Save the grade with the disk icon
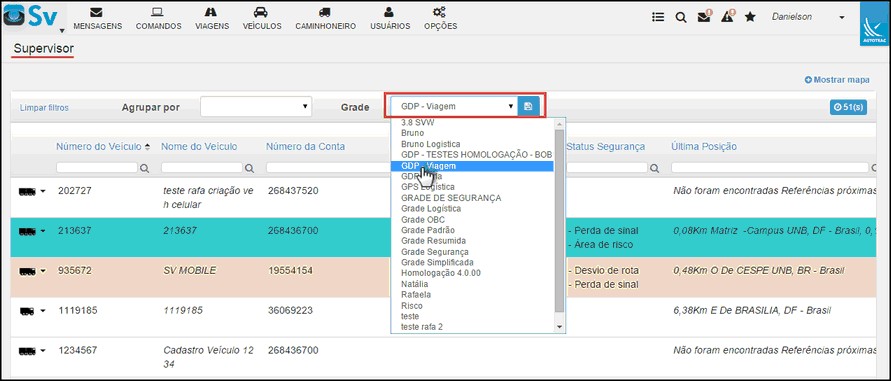Viewport: 891px width, 381px height. click(x=528, y=106)
